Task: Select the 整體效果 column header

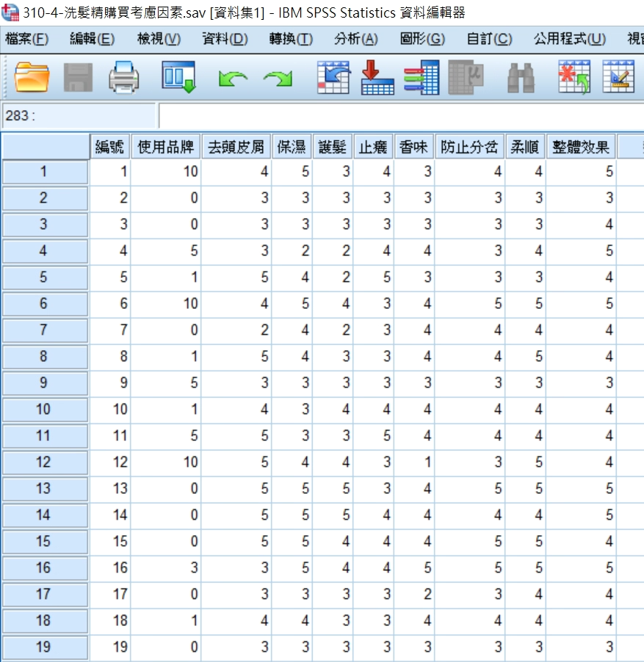Action: (581, 148)
